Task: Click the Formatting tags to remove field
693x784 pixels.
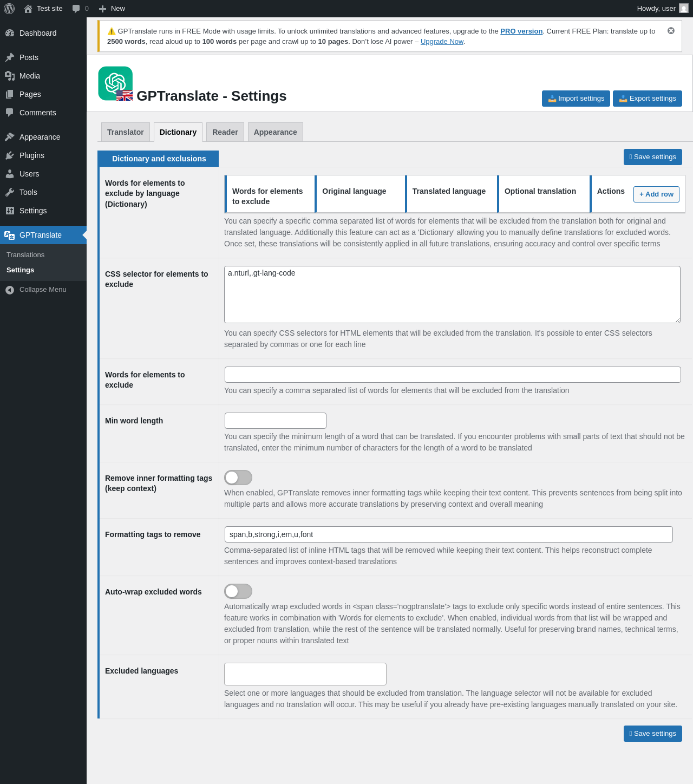Action: (x=449, y=534)
